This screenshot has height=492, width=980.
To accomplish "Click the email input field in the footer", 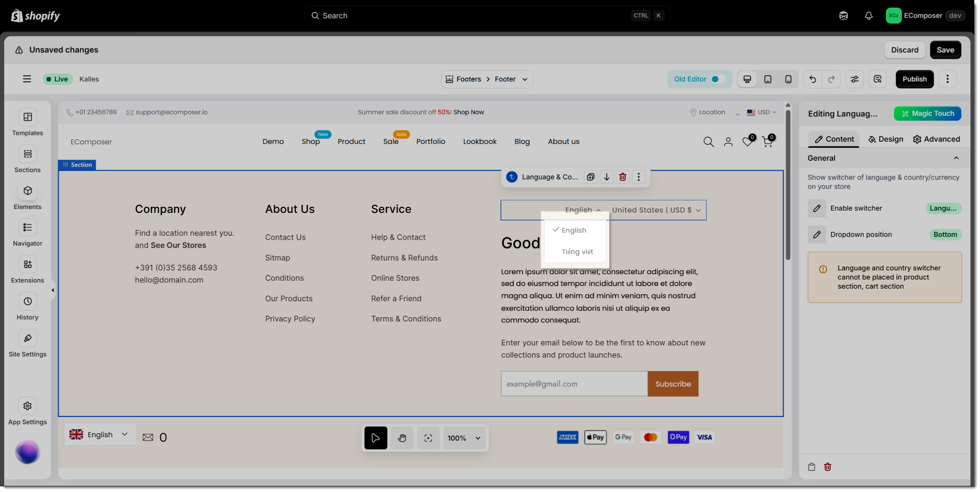I will pyautogui.click(x=574, y=384).
